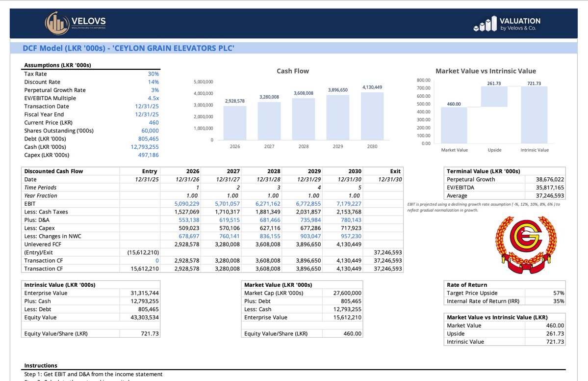Select the DCF Model title banner text
Image resolution: width=588 pixels, height=381 pixels.
point(128,48)
